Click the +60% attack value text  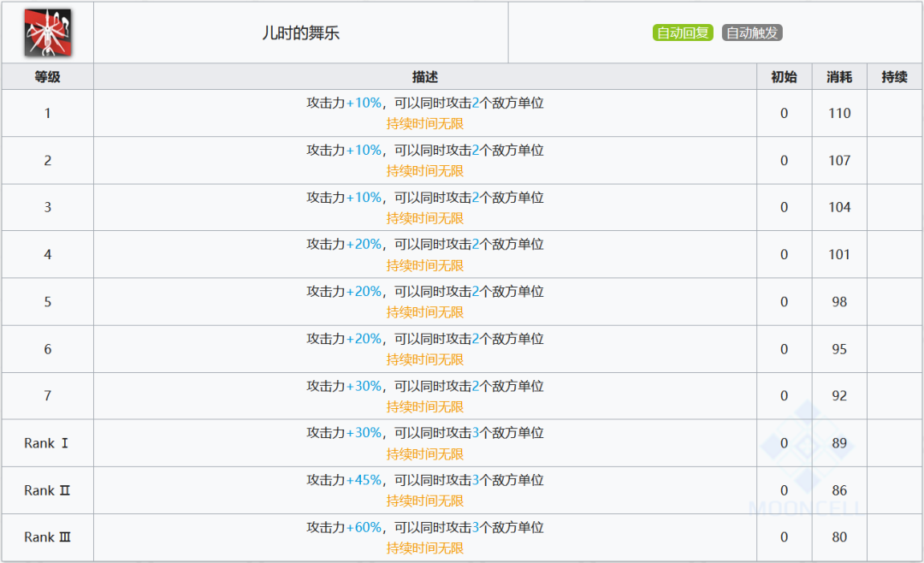pyautogui.click(x=364, y=527)
